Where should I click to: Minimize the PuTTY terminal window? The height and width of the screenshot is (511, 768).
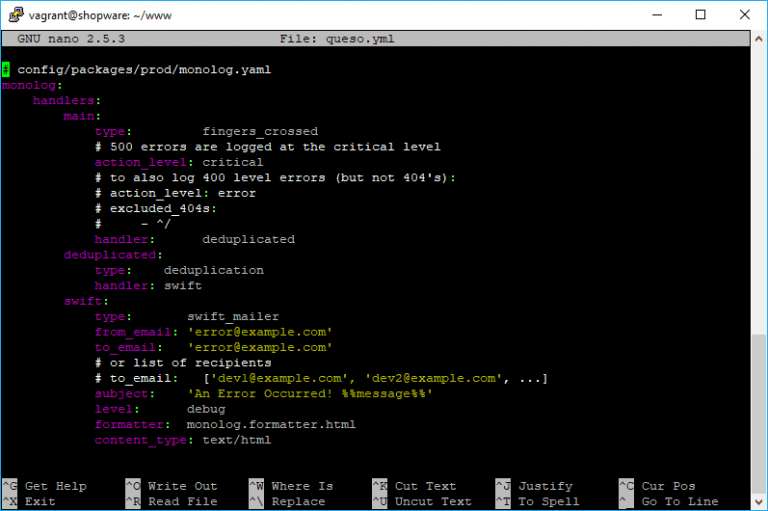coord(656,15)
